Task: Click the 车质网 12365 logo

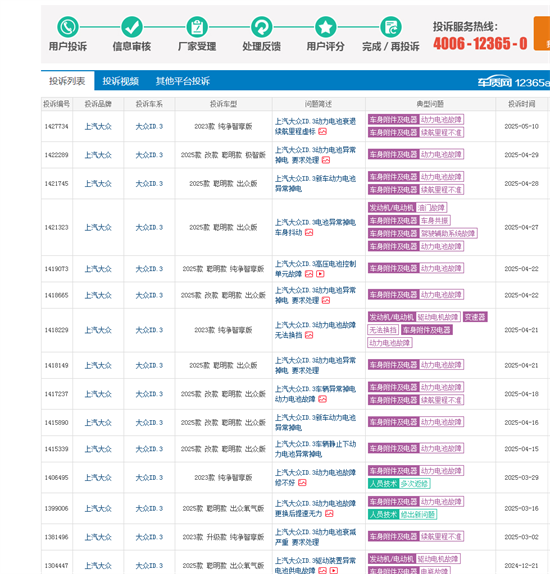Action: coord(513,82)
